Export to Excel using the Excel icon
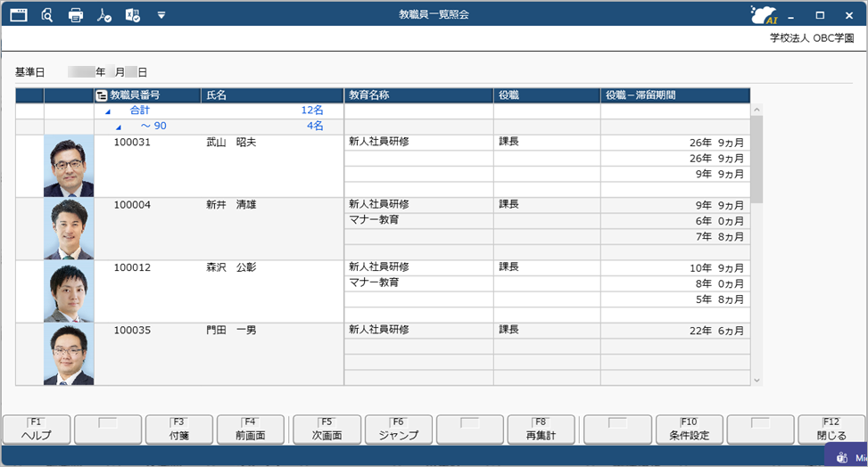This screenshot has height=467, width=868. pyautogui.click(x=133, y=15)
